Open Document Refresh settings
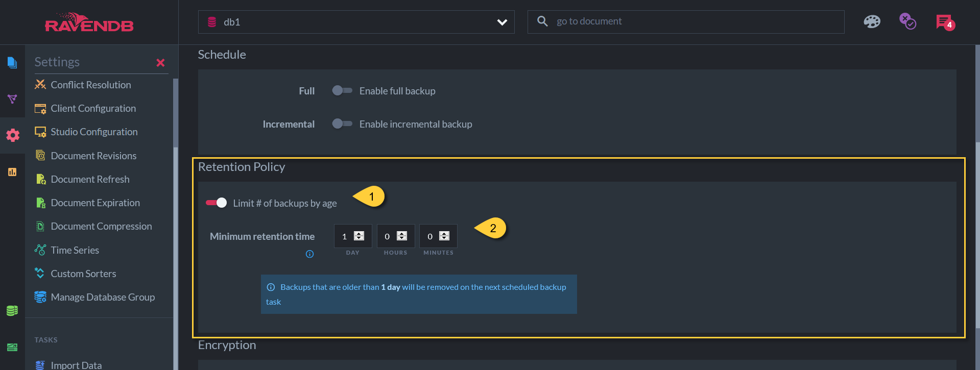Screen dimensions: 980x370 coord(90,179)
